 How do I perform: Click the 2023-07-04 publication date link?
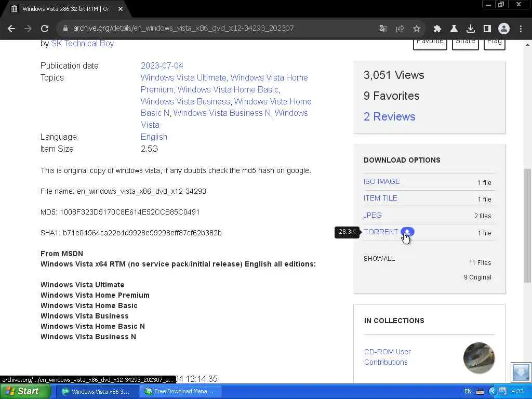(162, 65)
